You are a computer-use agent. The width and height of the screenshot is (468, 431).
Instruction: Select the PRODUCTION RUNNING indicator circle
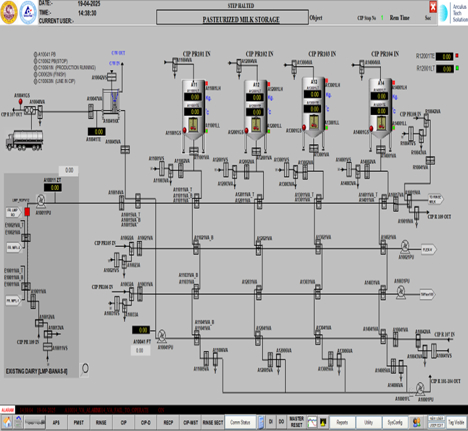pyautogui.click(x=35, y=68)
